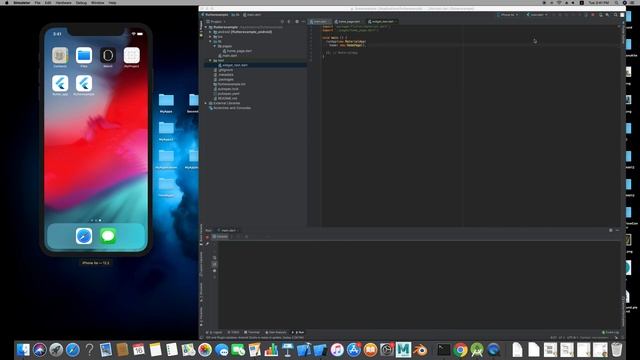Click the red Stop button in Android Studio toolbar
This screenshot has width=640, height=360.
click(x=593, y=15)
